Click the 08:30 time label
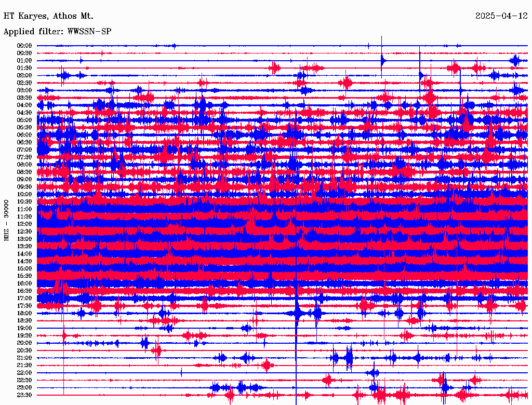The height and width of the screenshot is (405, 532). tap(24, 172)
